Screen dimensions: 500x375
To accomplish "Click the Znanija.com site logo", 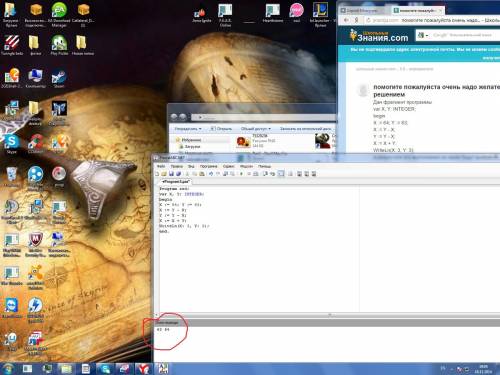I will coord(379,35).
